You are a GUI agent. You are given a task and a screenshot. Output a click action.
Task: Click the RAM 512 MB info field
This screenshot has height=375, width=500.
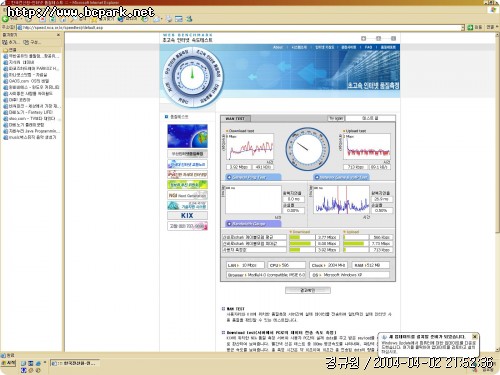[x=370, y=265]
